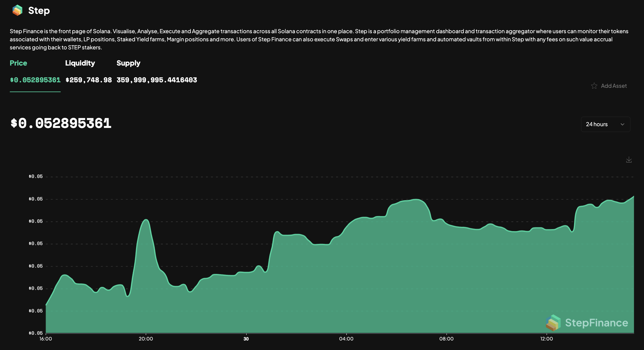The height and width of the screenshot is (350, 644).
Task: Click the star icon next to Add Asset
Action: [x=594, y=86]
